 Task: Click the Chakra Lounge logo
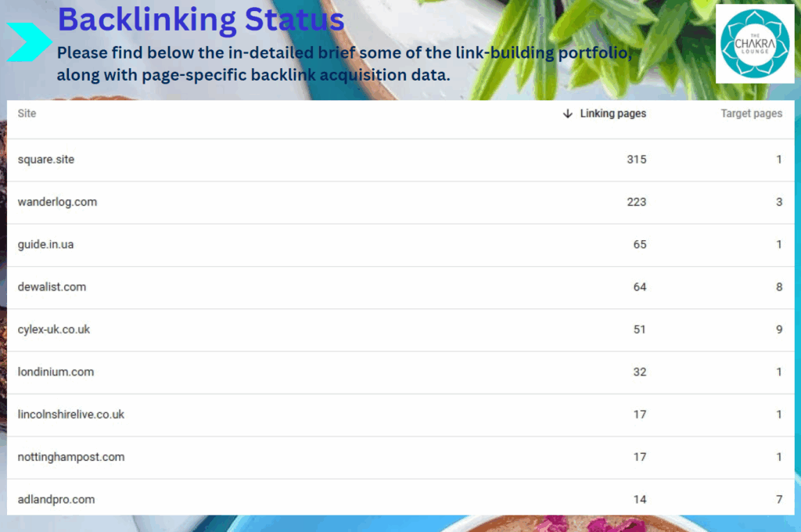[x=755, y=44]
